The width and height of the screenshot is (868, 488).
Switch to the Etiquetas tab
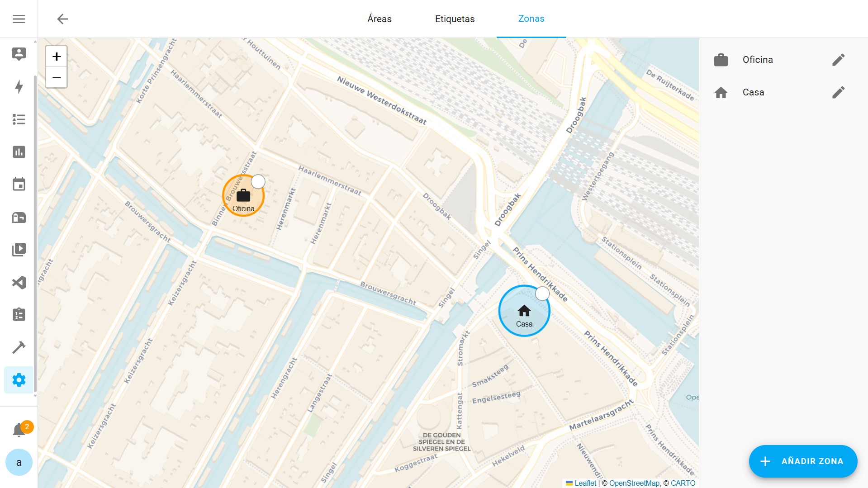point(455,19)
